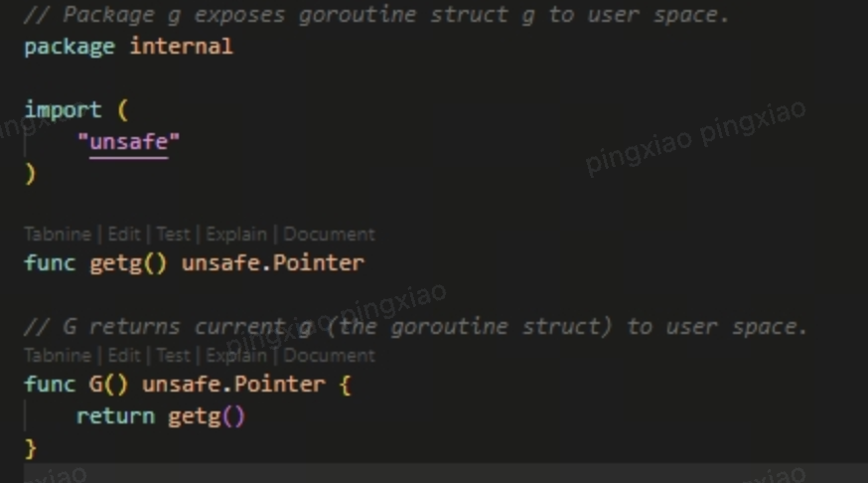Click the comment beginning "// G returns current"
Screen dimensions: 868x483
415,326
